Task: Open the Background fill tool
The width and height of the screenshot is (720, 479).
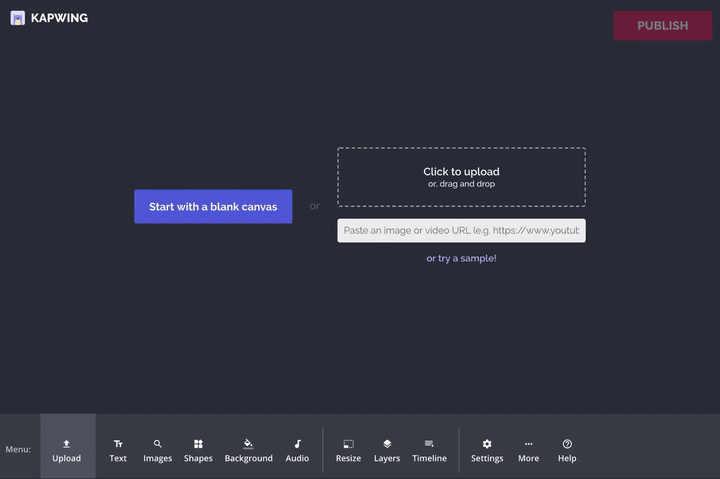Action: (x=248, y=450)
